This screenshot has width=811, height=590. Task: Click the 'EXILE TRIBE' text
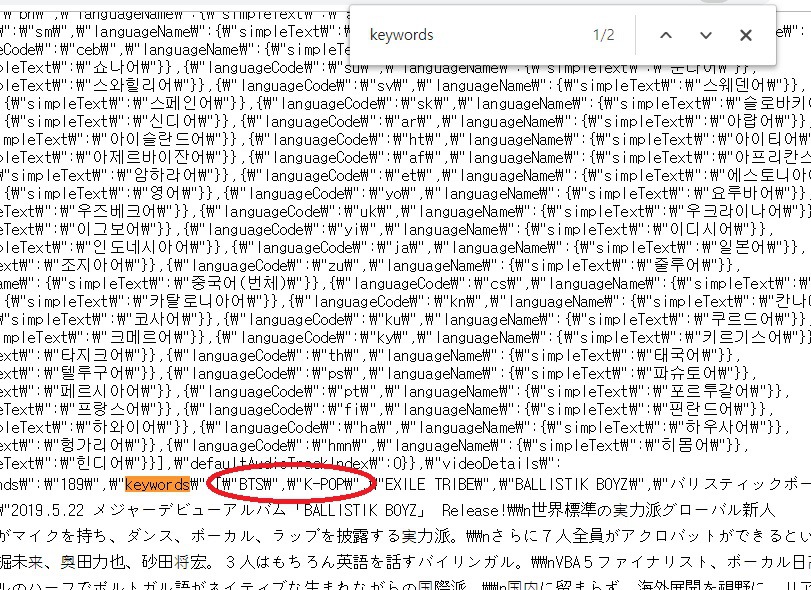click(x=431, y=485)
